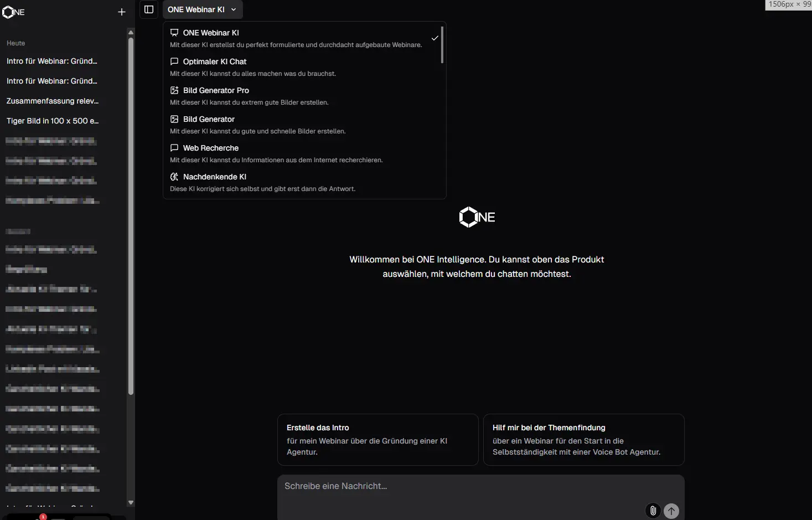Screen dimensions: 812x520
Task: Click the Optimaler KI Chat bubble icon
Action: (174, 61)
